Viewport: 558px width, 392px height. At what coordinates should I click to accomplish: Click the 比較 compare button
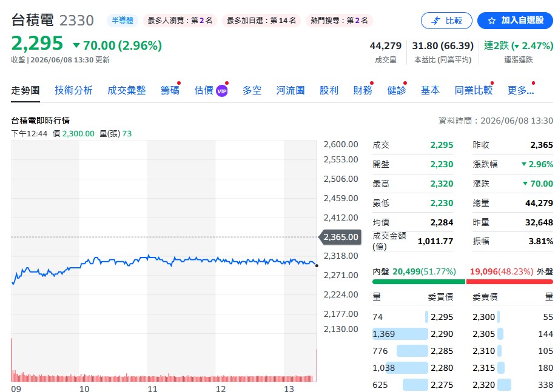446,21
